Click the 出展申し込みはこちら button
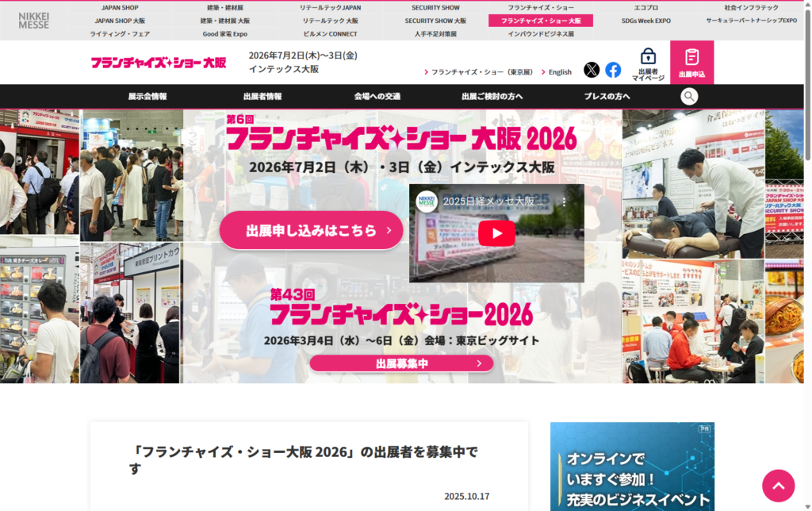Screen dimensions: 812x511 click(311, 231)
